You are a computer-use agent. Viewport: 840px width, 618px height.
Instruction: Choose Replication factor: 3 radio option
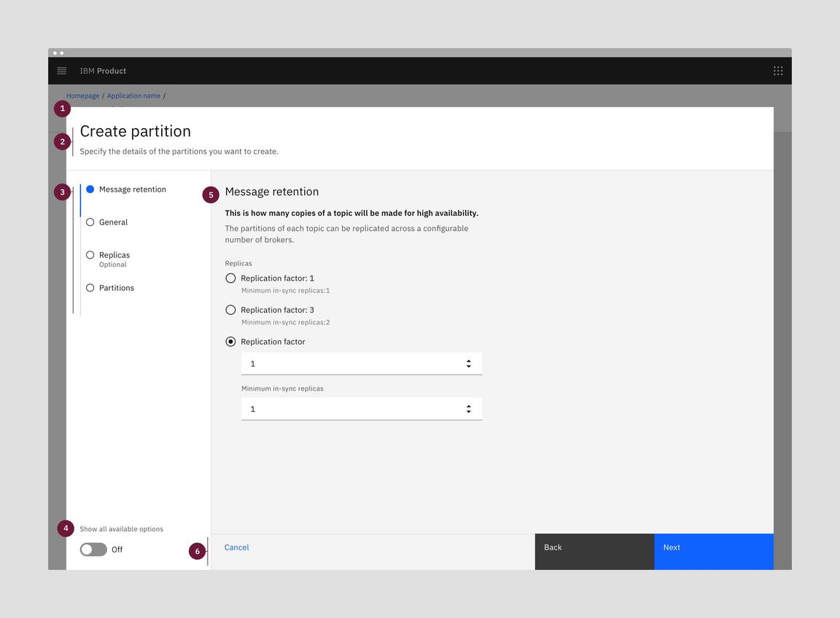point(231,310)
